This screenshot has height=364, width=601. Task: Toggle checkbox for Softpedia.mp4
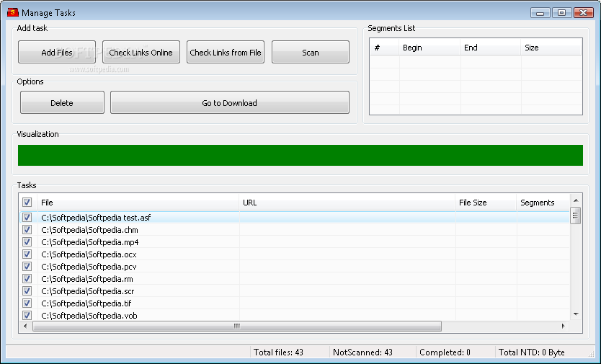[x=27, y=242]
